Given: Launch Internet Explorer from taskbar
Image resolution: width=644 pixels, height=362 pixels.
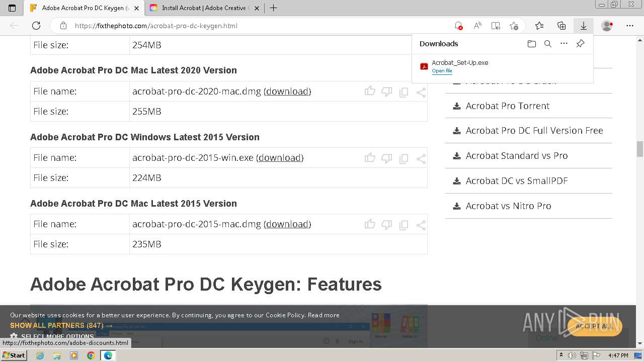Looking at the screenshot, I should coord(40,355).
